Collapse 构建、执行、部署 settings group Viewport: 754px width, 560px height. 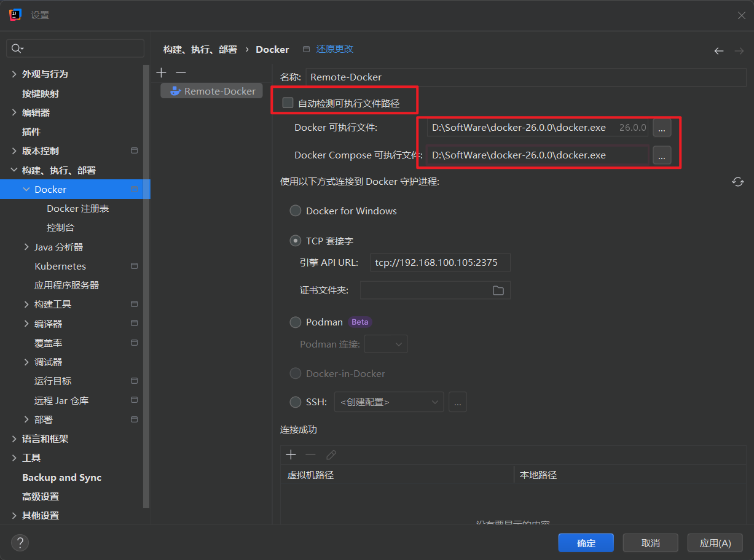(x=14, y=170)
